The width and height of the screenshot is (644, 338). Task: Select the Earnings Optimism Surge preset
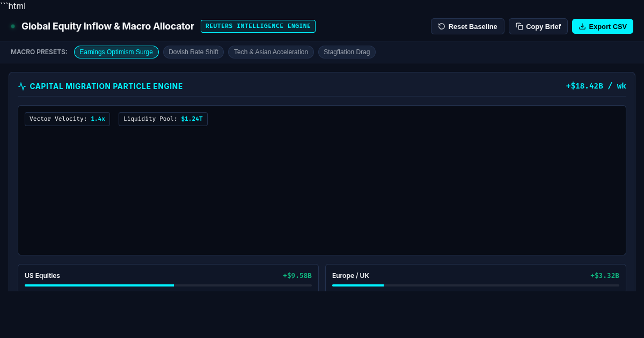[x=116, y=52]
